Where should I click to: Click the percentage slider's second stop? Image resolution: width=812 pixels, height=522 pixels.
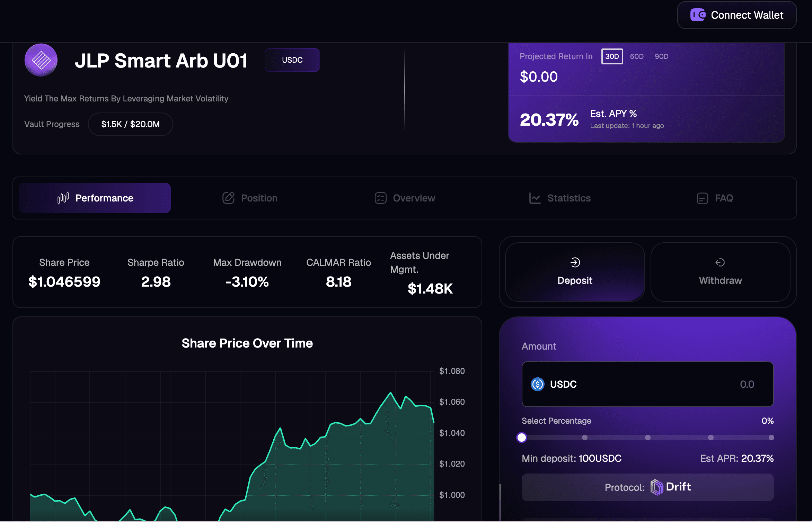[584, 438]
